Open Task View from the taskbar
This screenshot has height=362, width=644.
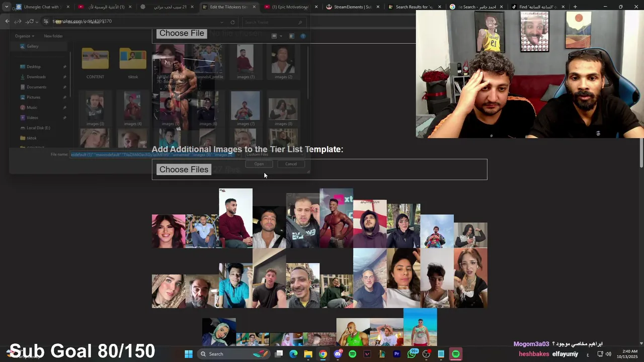pos(279,354)
